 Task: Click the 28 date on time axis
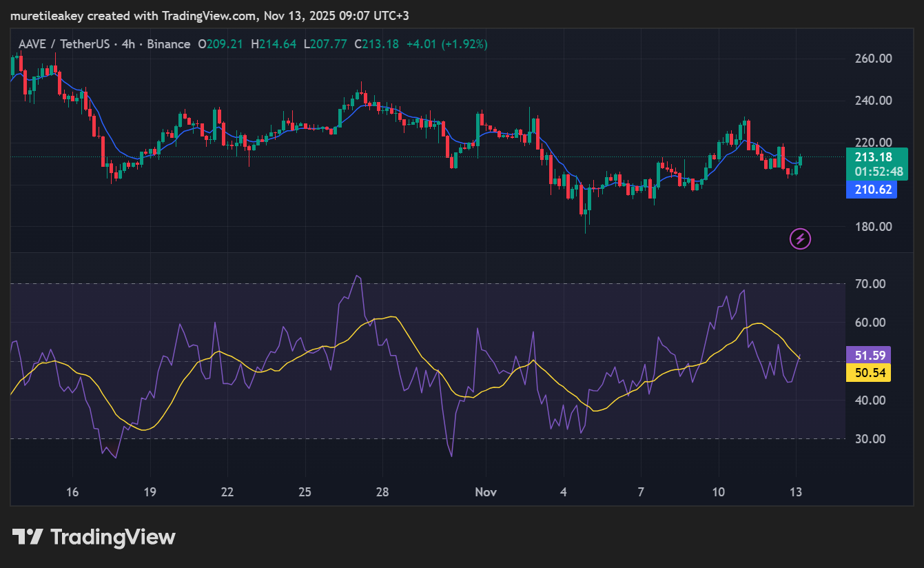382,492
